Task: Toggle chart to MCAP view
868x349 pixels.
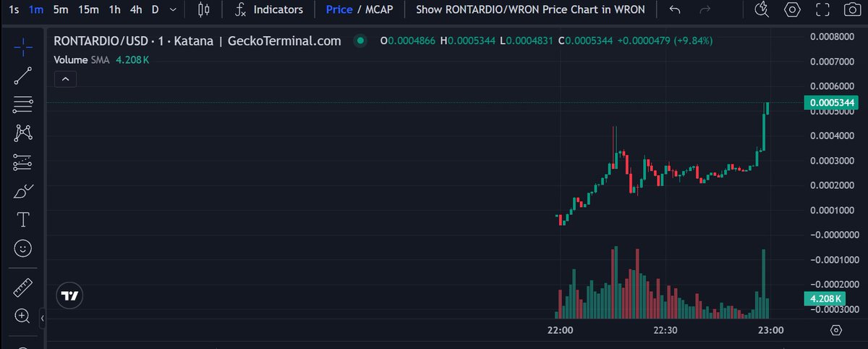Action: [379, 10]
